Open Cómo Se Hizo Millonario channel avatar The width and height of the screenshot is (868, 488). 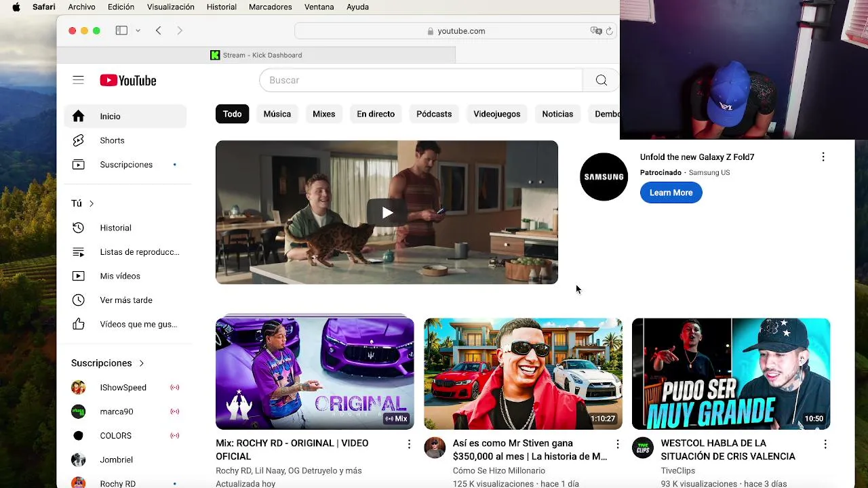(x=435, y=448)
